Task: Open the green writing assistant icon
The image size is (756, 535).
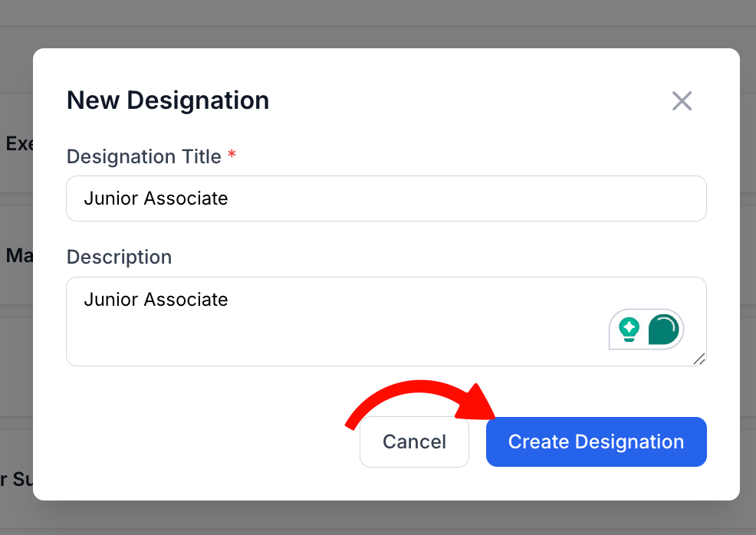Action: (663, 330)
